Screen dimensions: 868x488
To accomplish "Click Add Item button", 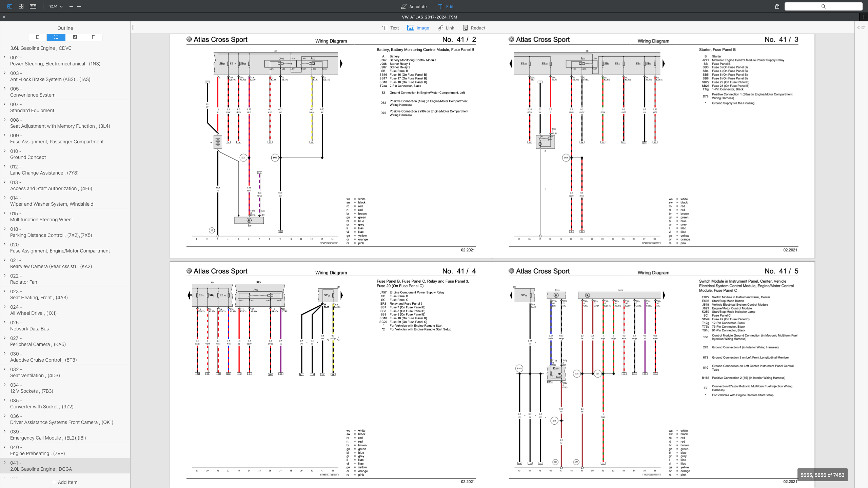I will point(65,482).
